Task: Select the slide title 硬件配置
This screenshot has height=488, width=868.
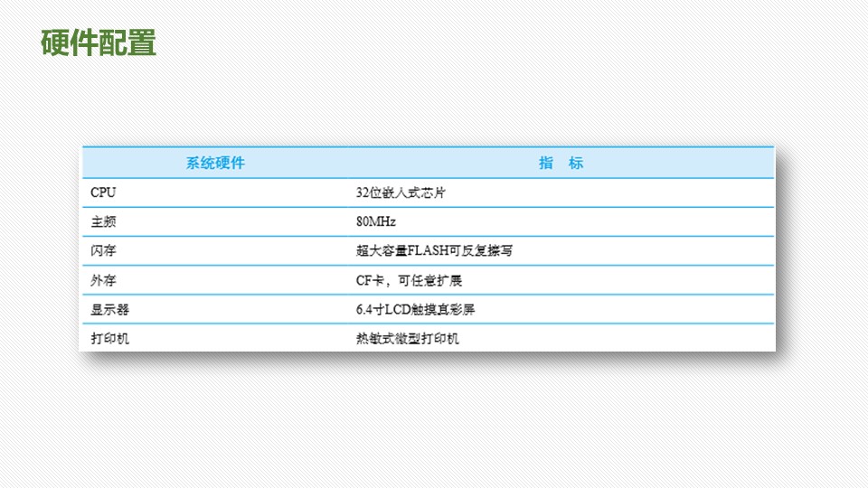Action: click(99, 43)
